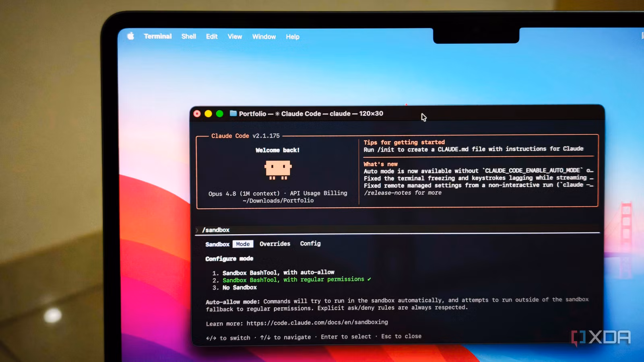
Task: Click the ~/Downloads/Portfolio path text
Action: 278,200
